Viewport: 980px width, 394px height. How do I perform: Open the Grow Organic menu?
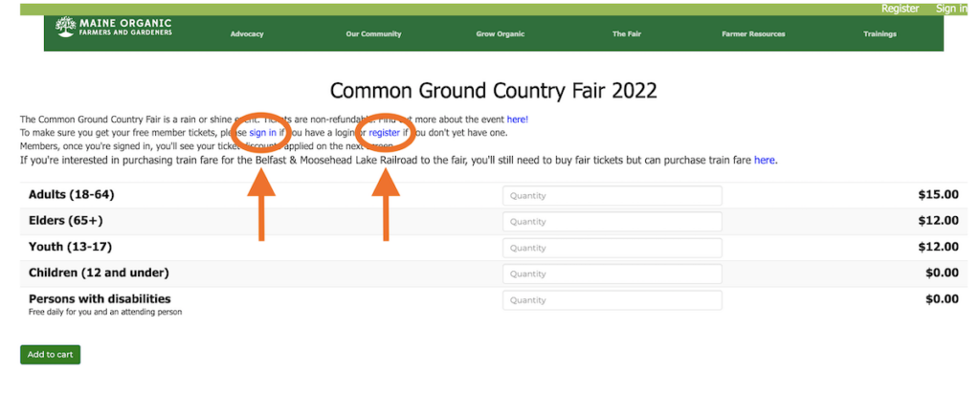pos(500,34)
